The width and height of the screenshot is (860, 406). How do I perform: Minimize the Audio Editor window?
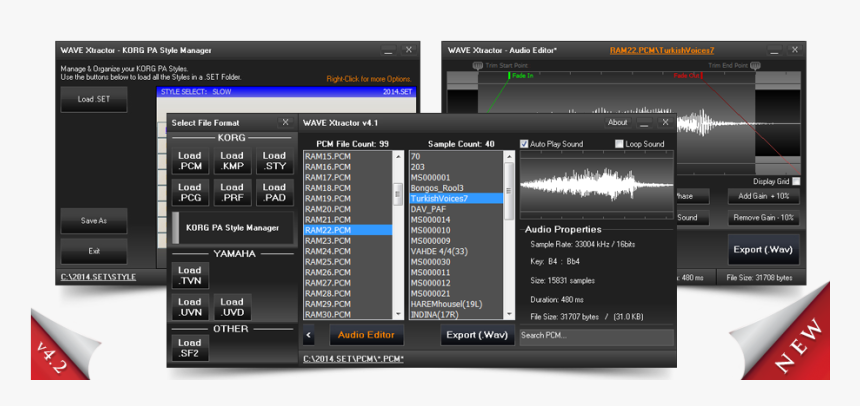(774, 50)
